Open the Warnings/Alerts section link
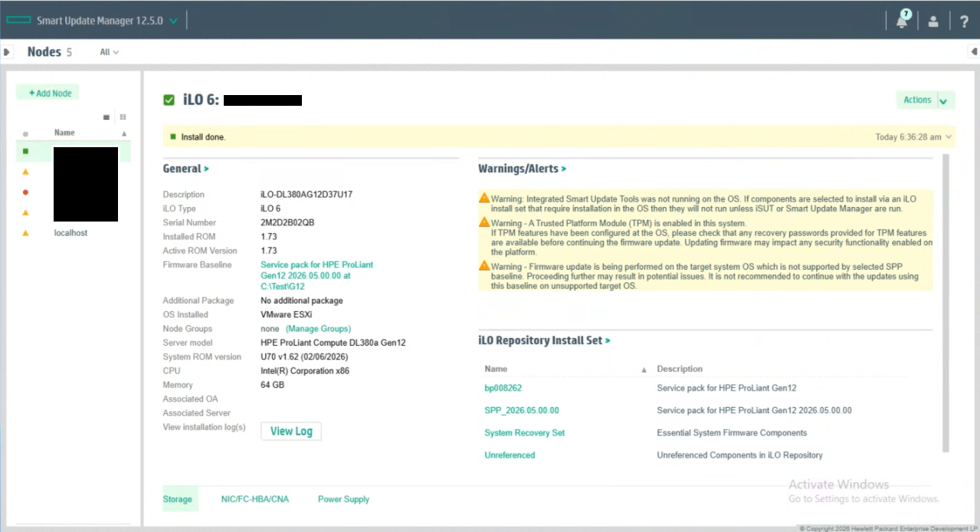The width and height of the screenshot is (980, 532). tap(523, 169)
